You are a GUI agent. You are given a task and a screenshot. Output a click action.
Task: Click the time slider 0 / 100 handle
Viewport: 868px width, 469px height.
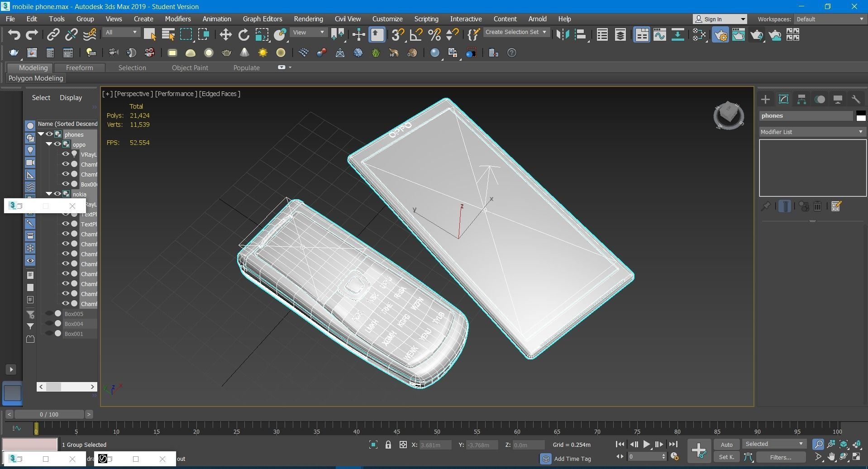point(49,414)
